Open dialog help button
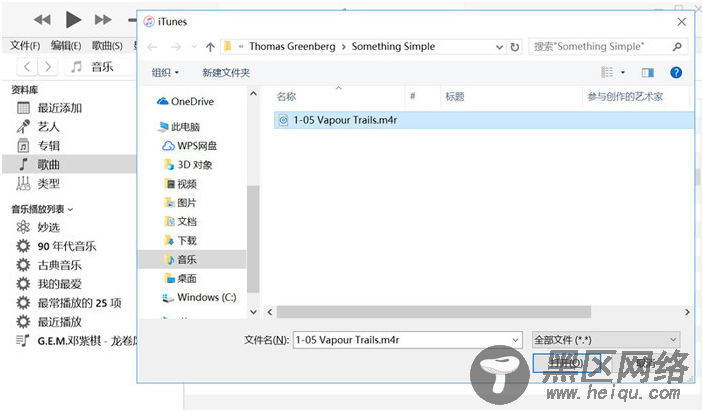 tap(676, 73)
